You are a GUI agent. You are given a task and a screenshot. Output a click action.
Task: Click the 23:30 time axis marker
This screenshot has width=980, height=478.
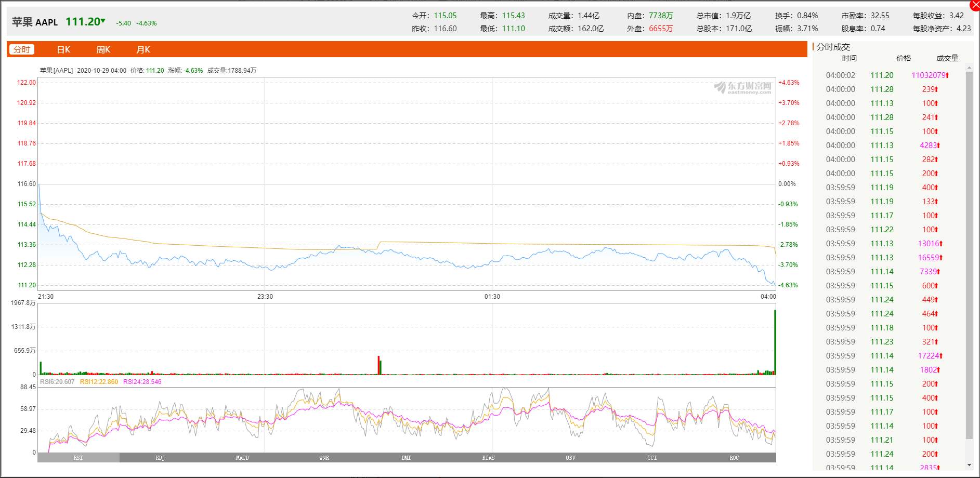pos(265,297)
